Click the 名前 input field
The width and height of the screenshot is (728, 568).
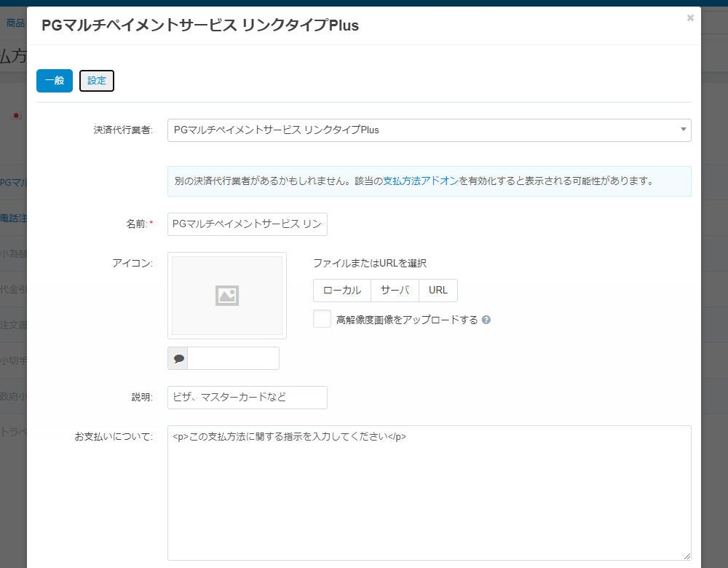(x=247, y=224)
